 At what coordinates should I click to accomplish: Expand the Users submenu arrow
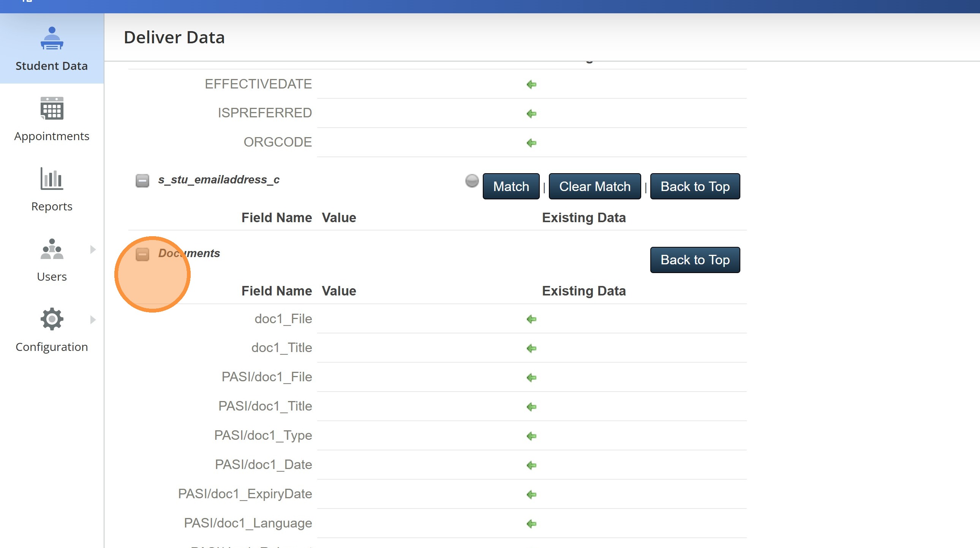(93, 250)
